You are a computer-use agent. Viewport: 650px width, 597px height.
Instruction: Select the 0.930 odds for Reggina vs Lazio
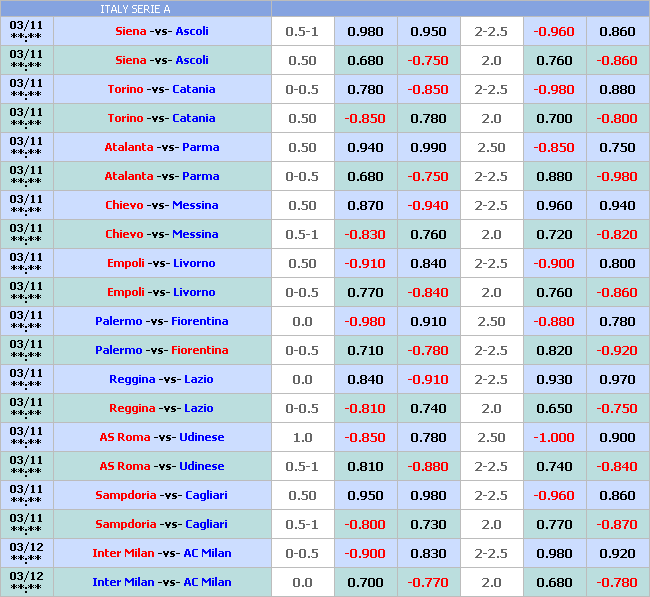point(554,379)
